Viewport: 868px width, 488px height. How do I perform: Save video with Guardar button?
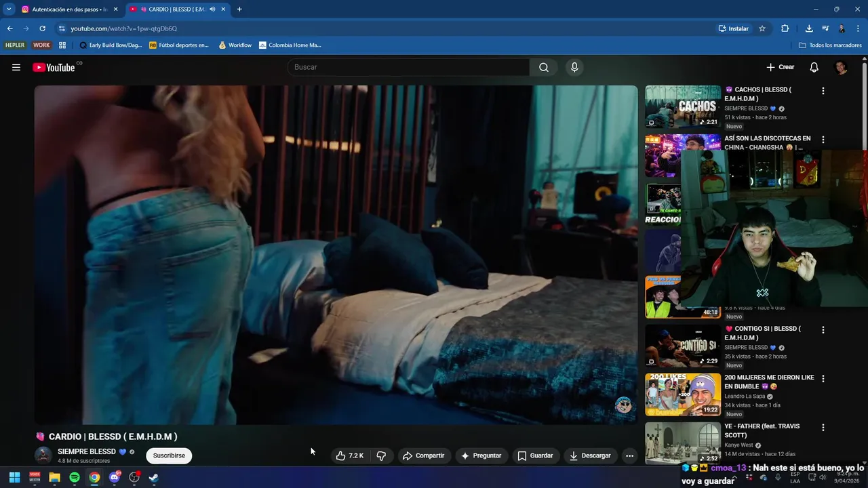[x=535, y=455]
